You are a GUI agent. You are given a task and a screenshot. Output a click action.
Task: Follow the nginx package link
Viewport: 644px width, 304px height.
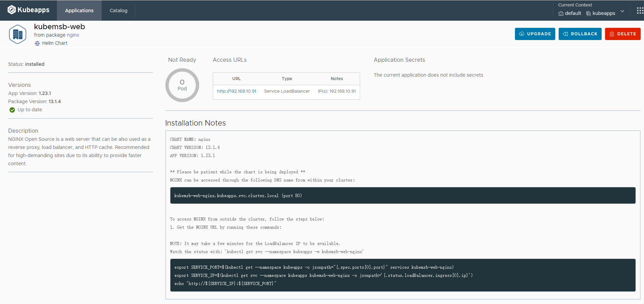pos(73,35)
